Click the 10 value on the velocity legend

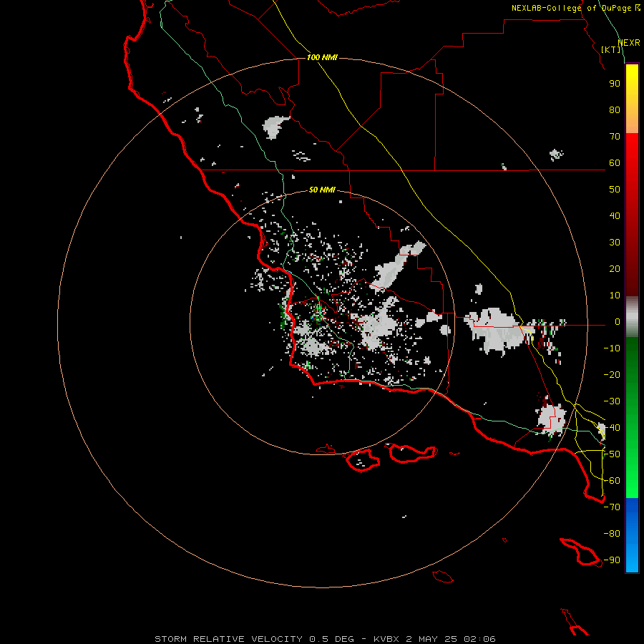[x=615, y=295]
